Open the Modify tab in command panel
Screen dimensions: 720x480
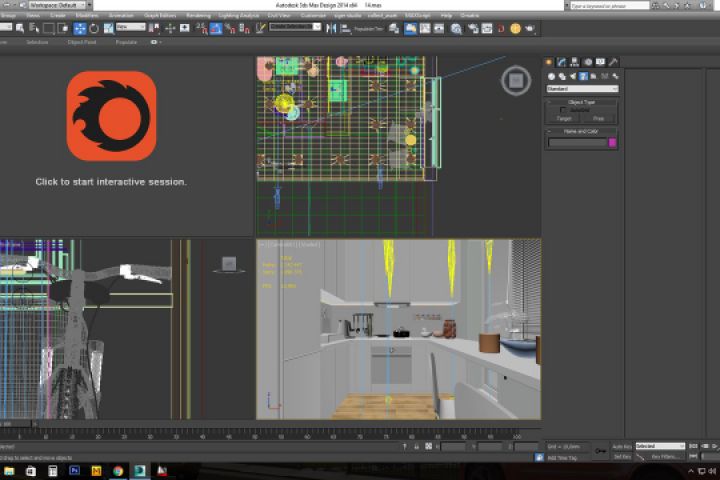pos(562,63)
